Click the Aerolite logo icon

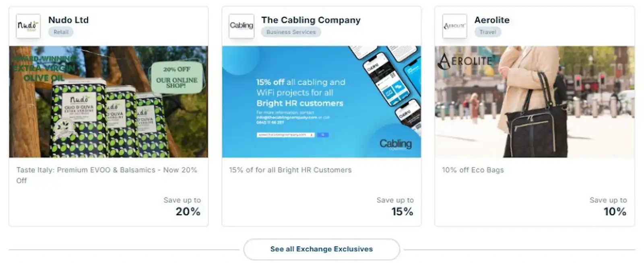(454, 26)
